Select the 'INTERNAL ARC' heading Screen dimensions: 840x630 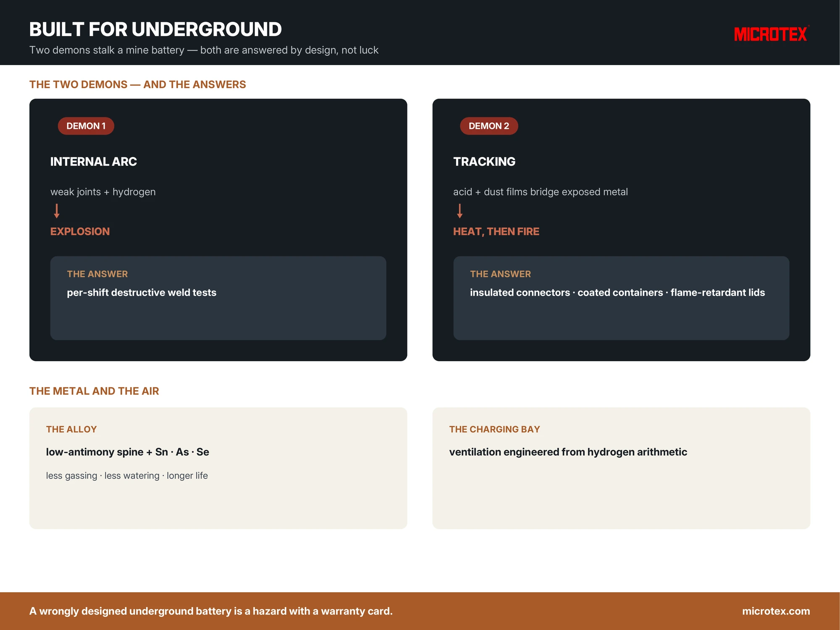coord(94,162)
